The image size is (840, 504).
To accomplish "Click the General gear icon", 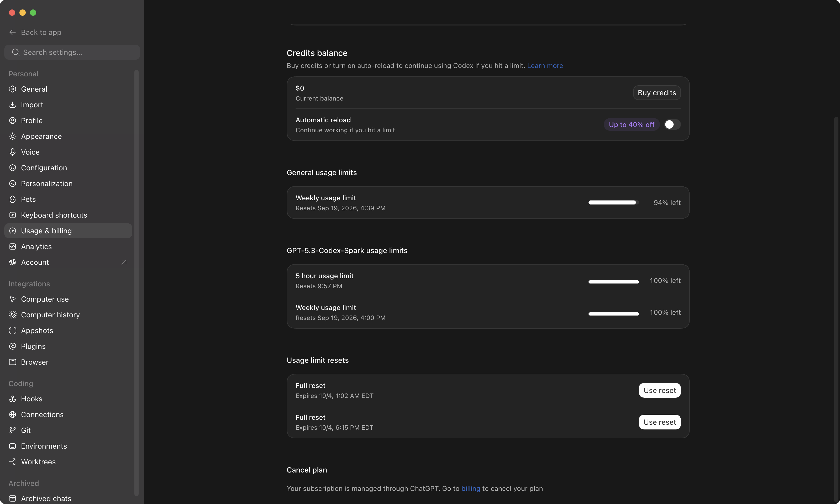I will click(x=13, y=89).
